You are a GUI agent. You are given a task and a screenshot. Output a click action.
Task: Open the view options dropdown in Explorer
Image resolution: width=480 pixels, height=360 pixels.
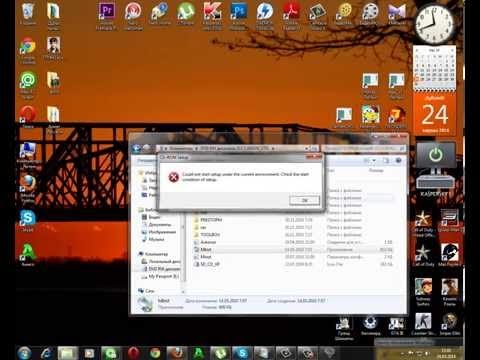click(374, 161)
